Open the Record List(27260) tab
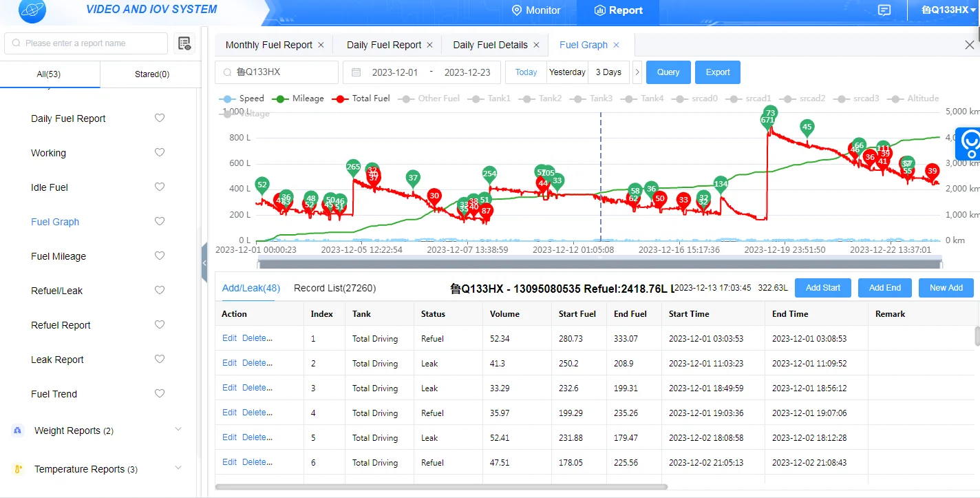980x498 pixels. [334, 288]
